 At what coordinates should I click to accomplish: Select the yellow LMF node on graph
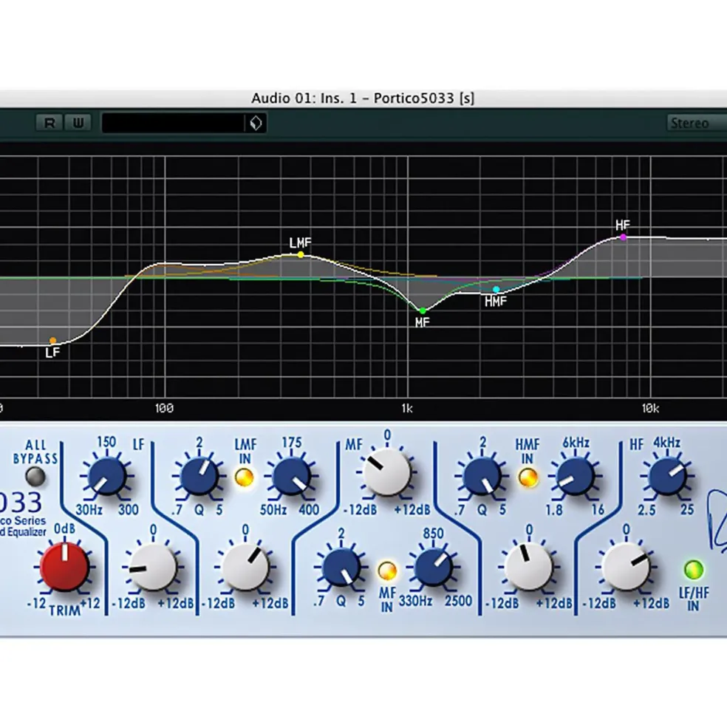301,254
